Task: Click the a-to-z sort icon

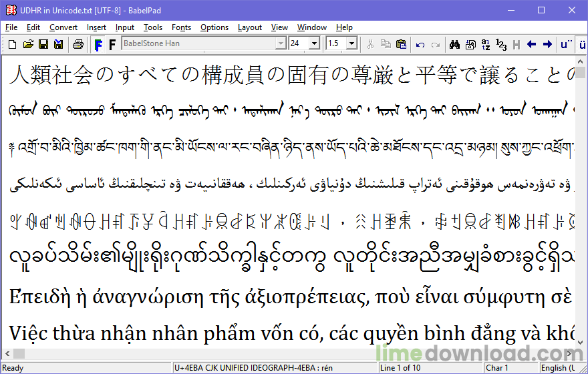Action: coord(486,44)
